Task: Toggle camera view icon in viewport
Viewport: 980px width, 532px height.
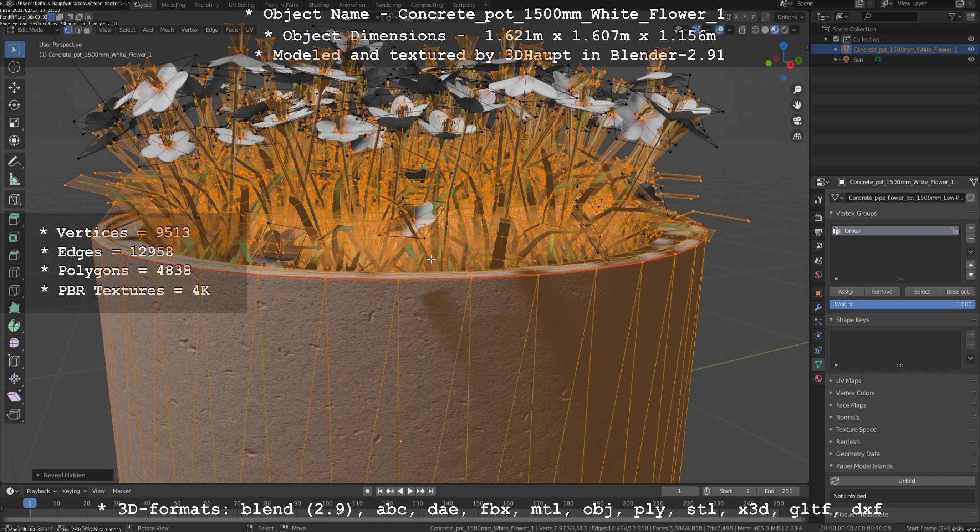Action: (x=797, y=121)
